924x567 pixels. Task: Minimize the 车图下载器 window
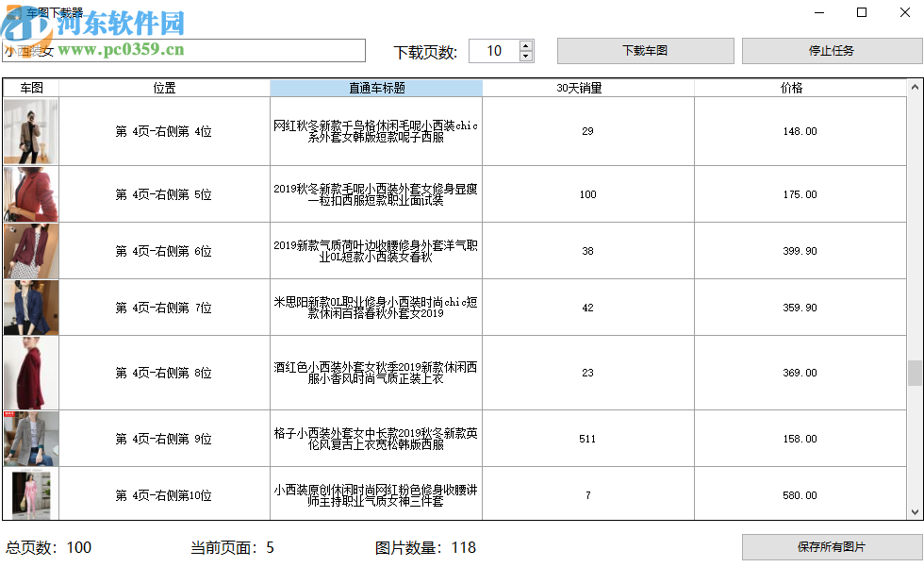pyautogui.click(x=819, y=12)
